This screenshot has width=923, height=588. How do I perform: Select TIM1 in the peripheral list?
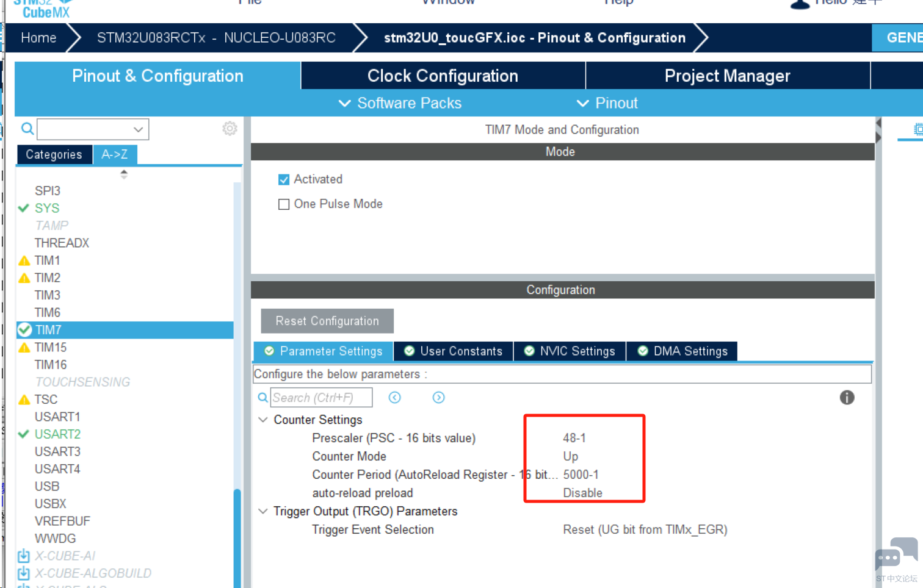[47, 260]
